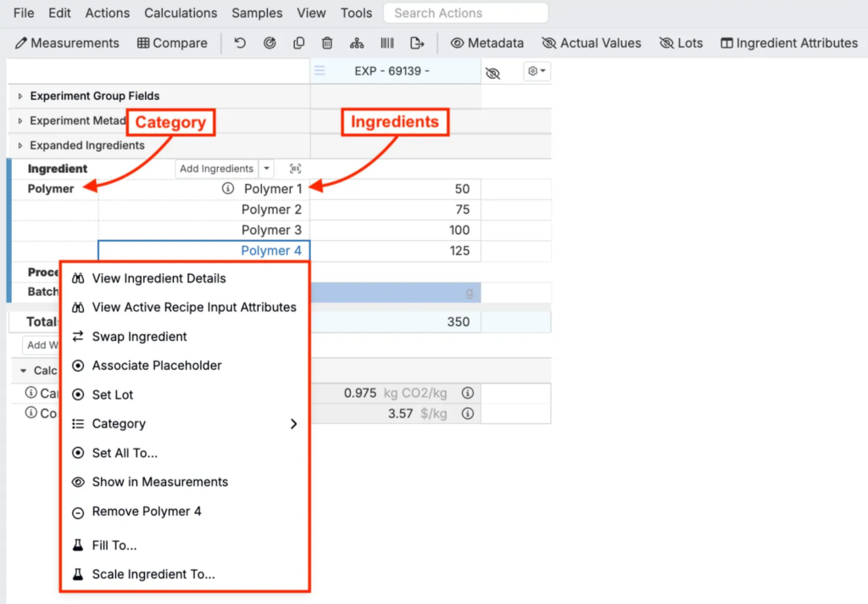Click the barcode icon in the toolbar

(387, 43)
